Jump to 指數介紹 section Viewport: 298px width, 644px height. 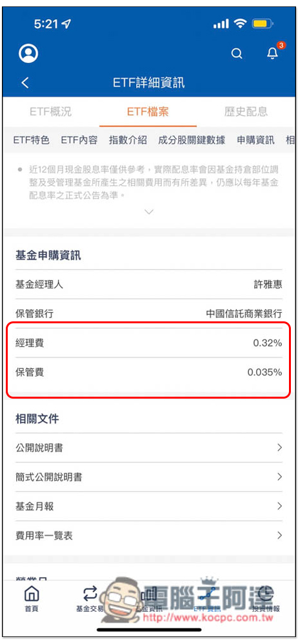(x=128, y=140)
